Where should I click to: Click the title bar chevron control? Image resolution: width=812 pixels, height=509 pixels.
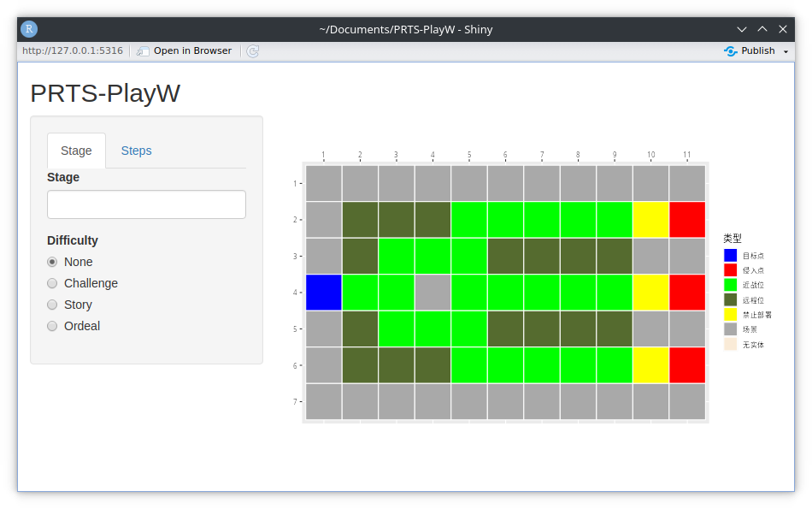point(741,28)
